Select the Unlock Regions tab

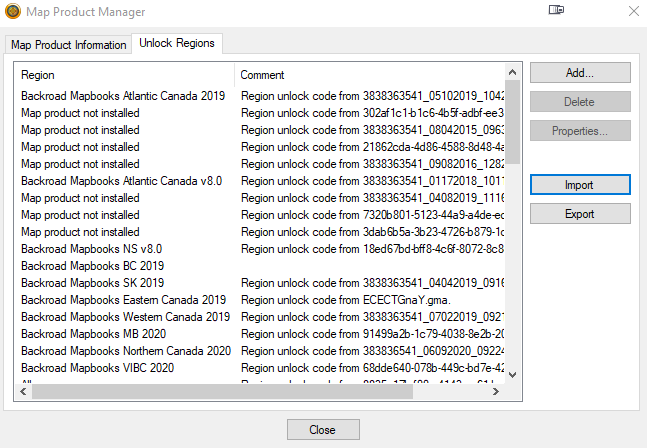pyautogui.click(x=177, y=43)
